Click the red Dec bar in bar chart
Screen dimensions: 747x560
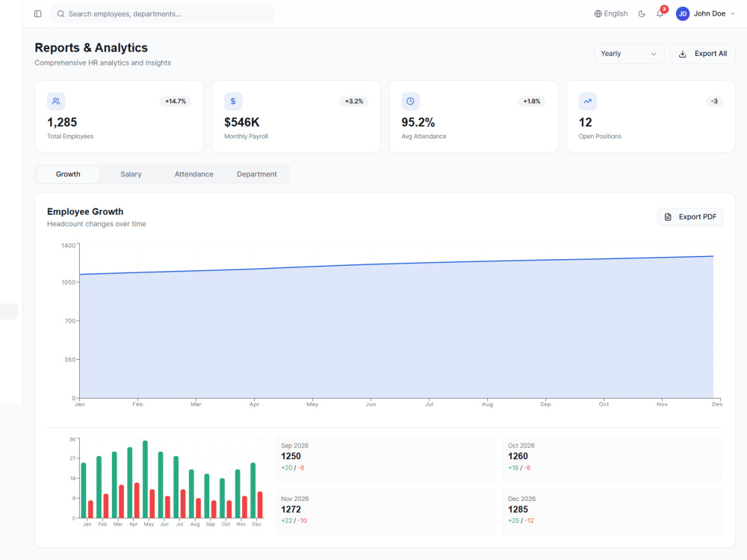(260, 505)
